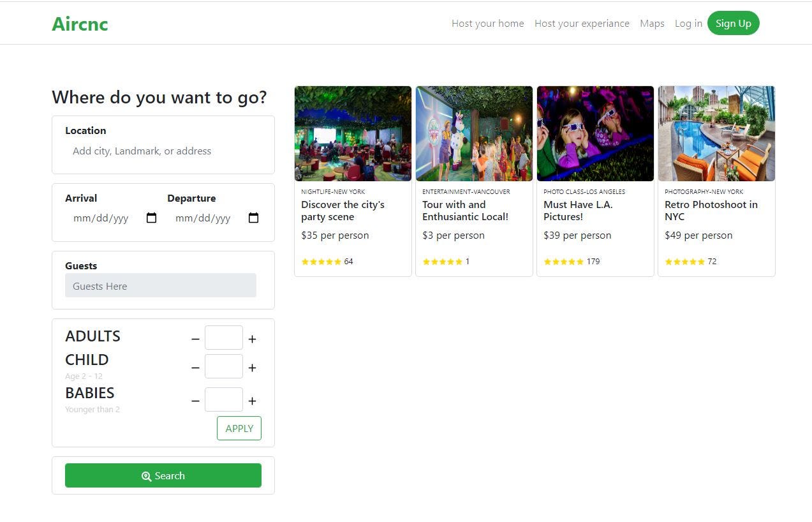Click the Guests Here input field
Viewport: 812px width, 522px height.
tap(160, 285)
